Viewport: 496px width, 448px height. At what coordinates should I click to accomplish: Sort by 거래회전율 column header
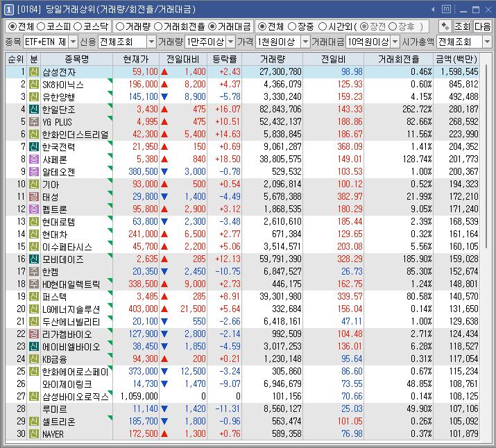point(399,59)
